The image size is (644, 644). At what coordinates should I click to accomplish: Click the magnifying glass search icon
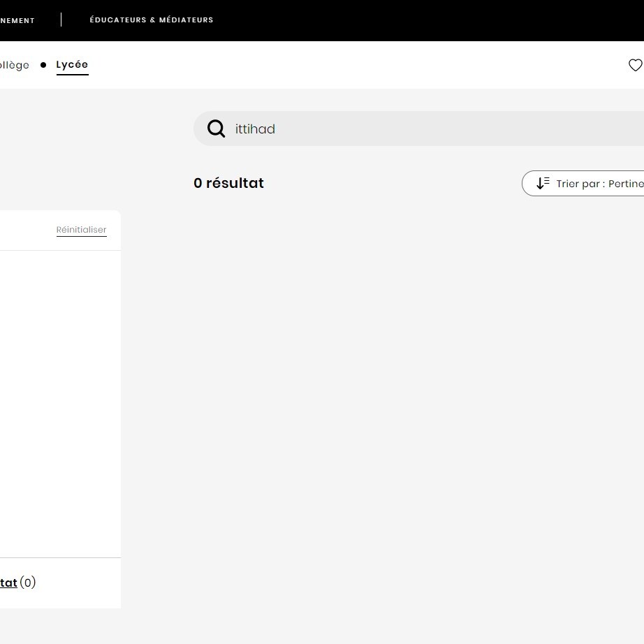(216, 129)
